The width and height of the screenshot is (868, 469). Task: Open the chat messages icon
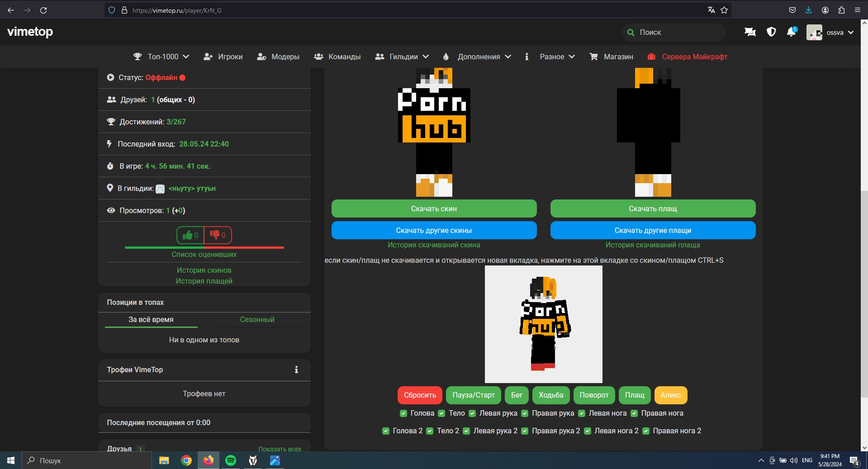(750, 32)
